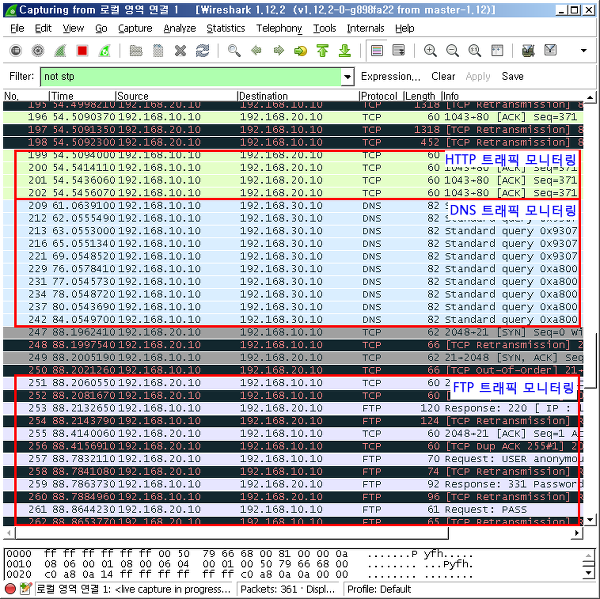Open the Tools menu
600x599 pixels.
(x=324, y=28)
